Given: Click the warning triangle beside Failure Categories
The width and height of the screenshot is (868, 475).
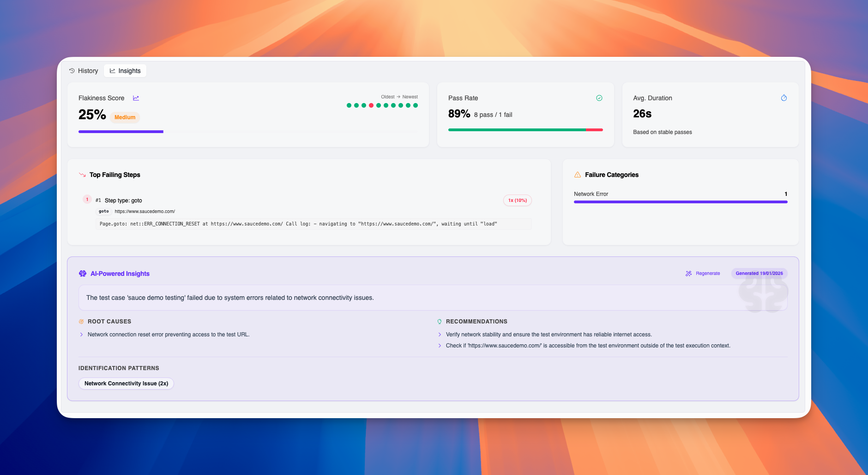Looking at the screenshot, I should 577,174.
